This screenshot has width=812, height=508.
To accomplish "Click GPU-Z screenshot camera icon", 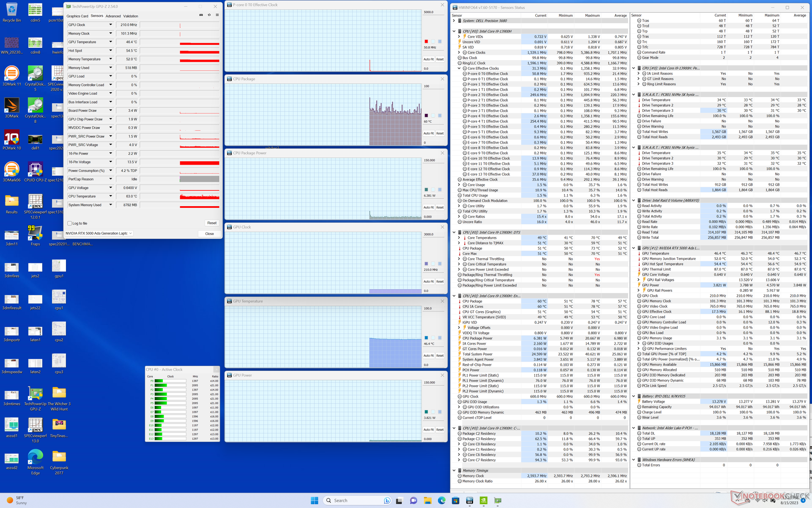I will (x=201, y=15).
